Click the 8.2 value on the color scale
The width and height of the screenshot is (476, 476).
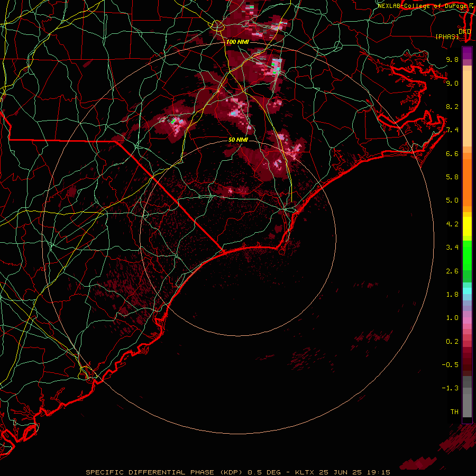(452, 106)
